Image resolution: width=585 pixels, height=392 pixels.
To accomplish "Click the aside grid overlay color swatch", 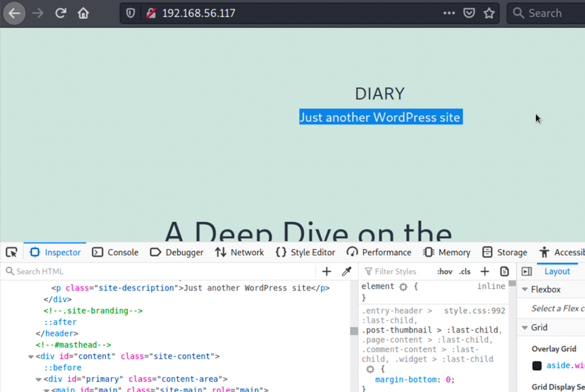I will click(537, 366).
